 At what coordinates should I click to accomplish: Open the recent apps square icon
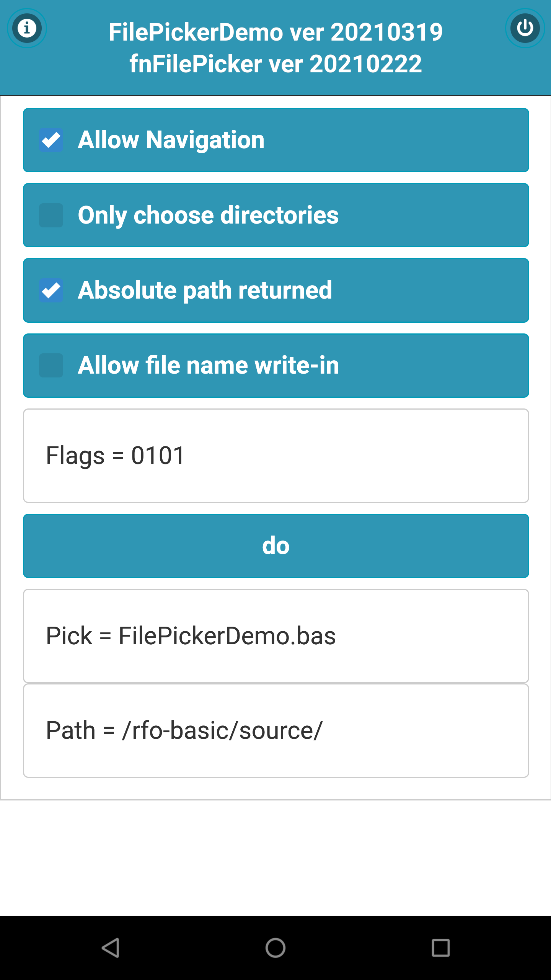[x=440, y=947]
